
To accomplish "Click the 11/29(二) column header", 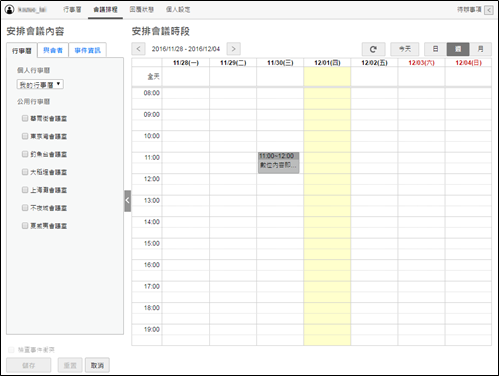I will pyautogui.click(x=233, y=63).
